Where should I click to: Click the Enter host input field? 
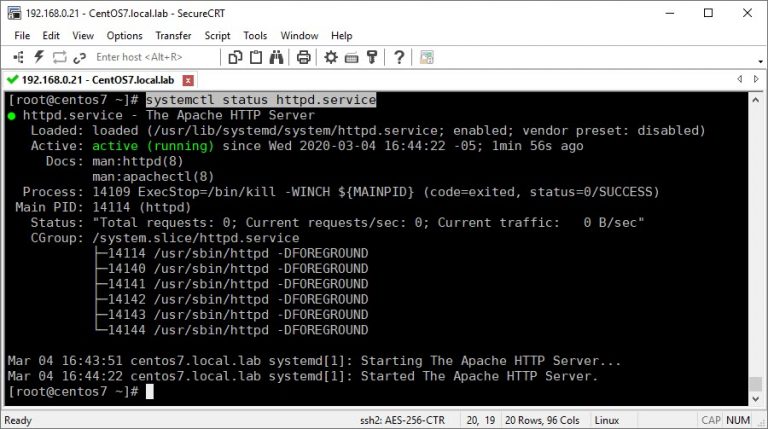point(155,57)
